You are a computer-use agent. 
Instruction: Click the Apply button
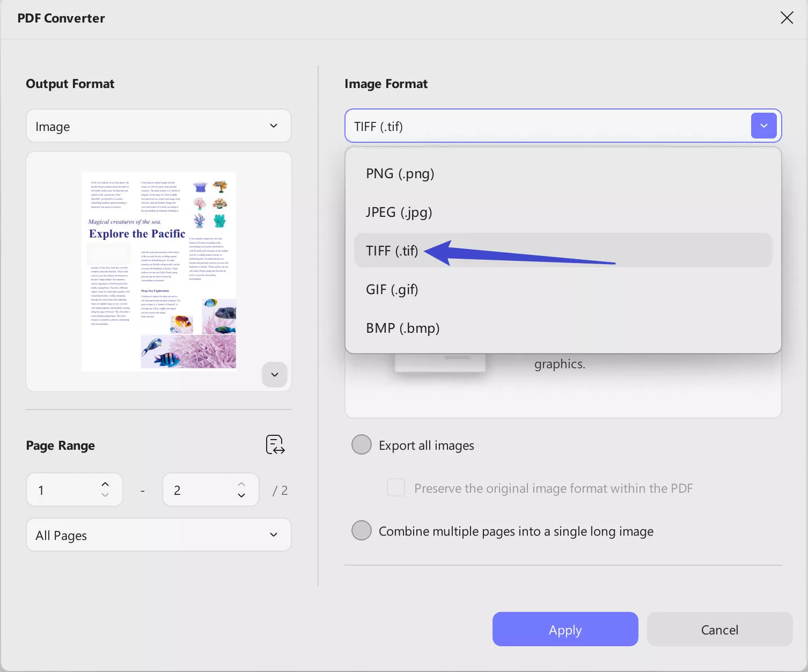tap(564, 629)
